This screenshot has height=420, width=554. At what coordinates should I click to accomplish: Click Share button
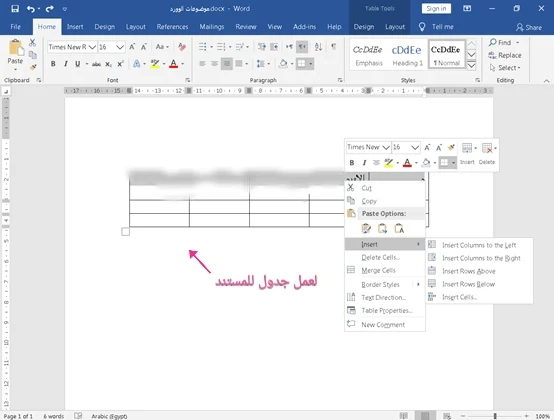click(x=529, y=27)
